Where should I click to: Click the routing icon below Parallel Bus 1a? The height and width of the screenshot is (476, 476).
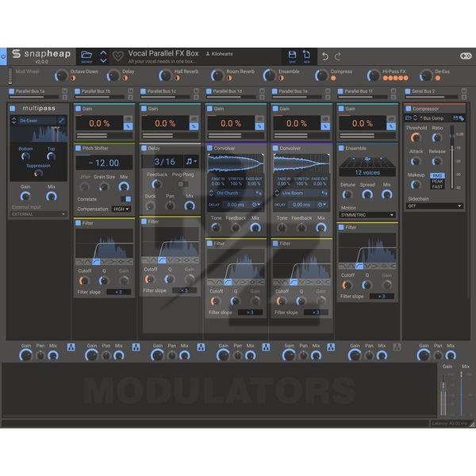click(71, 347)
